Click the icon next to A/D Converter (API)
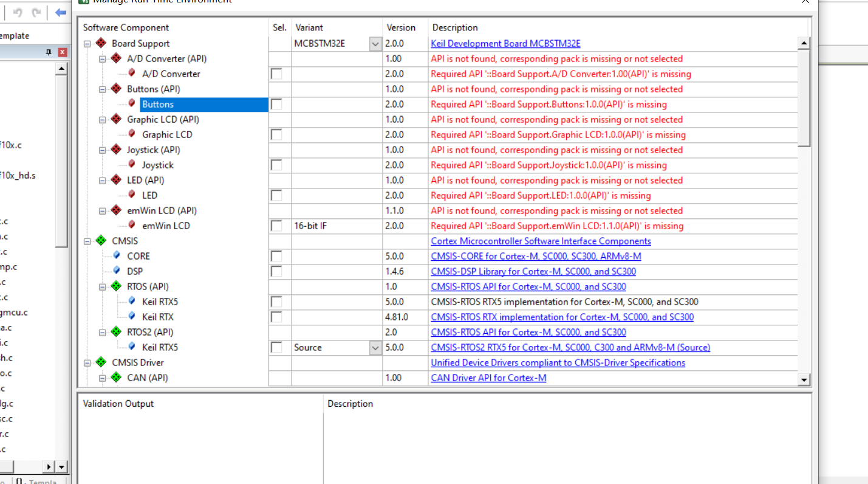 pyautogui.click(x=116, y=58)
